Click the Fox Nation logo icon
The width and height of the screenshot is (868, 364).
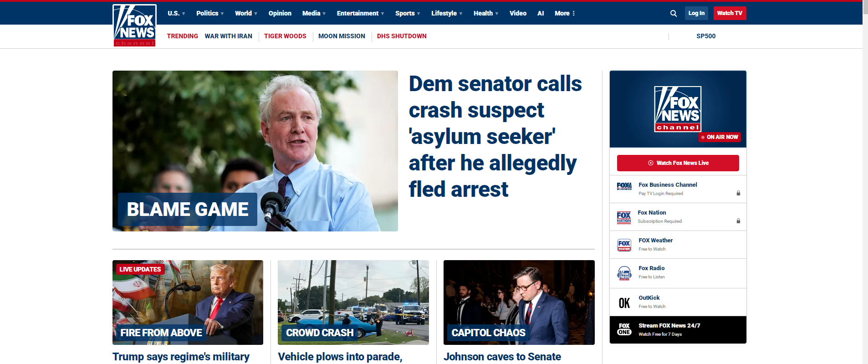coord(624,217)
